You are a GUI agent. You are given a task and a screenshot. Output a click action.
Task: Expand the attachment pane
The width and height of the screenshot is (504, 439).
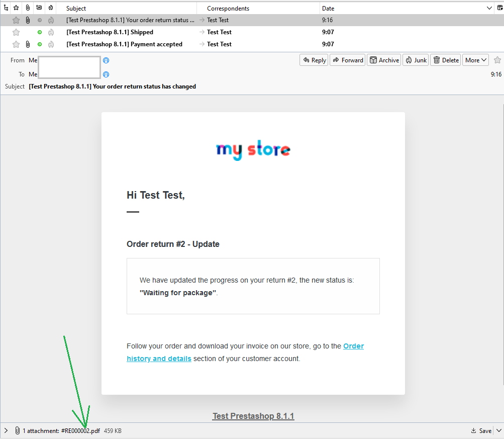pos(6,430)
